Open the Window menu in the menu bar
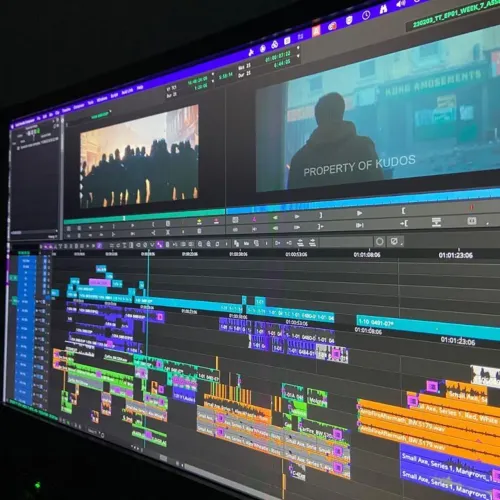This screenshot has width=500, height=500. (102, 99)
